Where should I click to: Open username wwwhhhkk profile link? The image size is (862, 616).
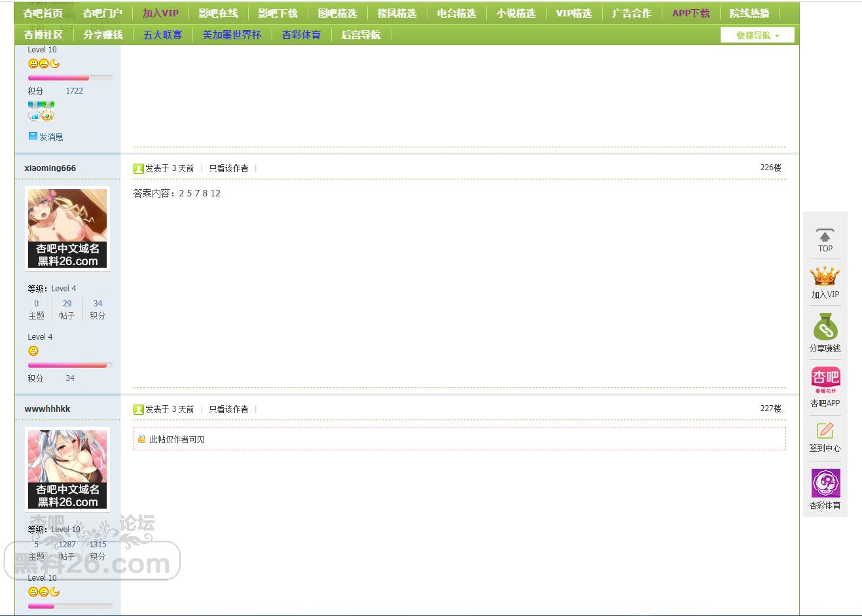click(48, 408)
